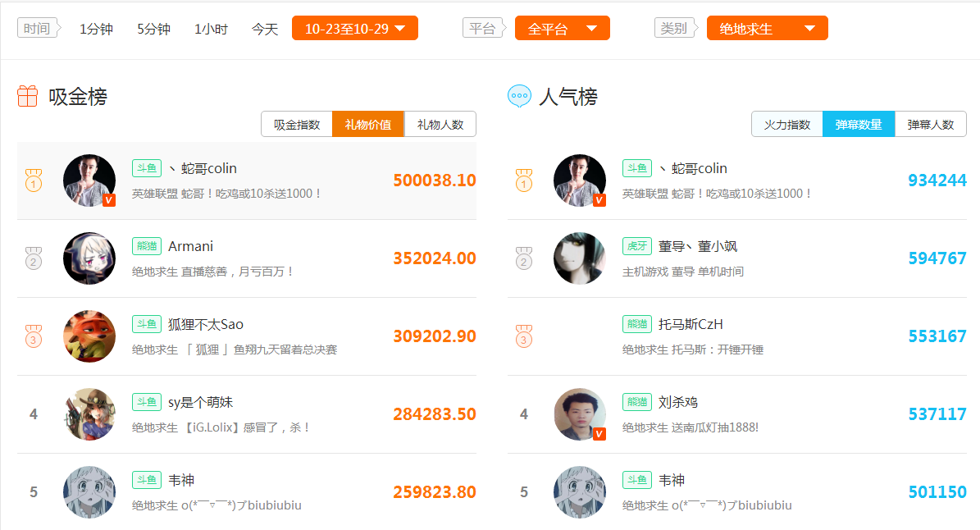Click the first-place medal icon in 吸金榜
Viewport: 980px width, 530px height.
[33, 180]
